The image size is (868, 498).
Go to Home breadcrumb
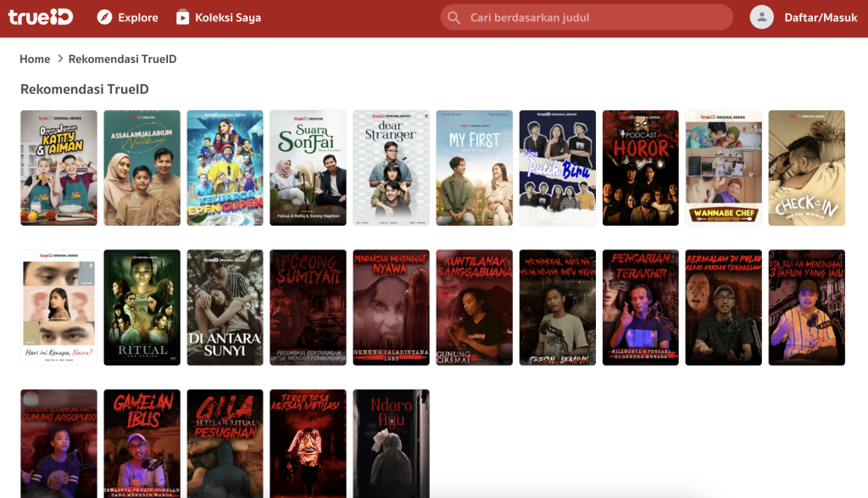click(35, 59)
